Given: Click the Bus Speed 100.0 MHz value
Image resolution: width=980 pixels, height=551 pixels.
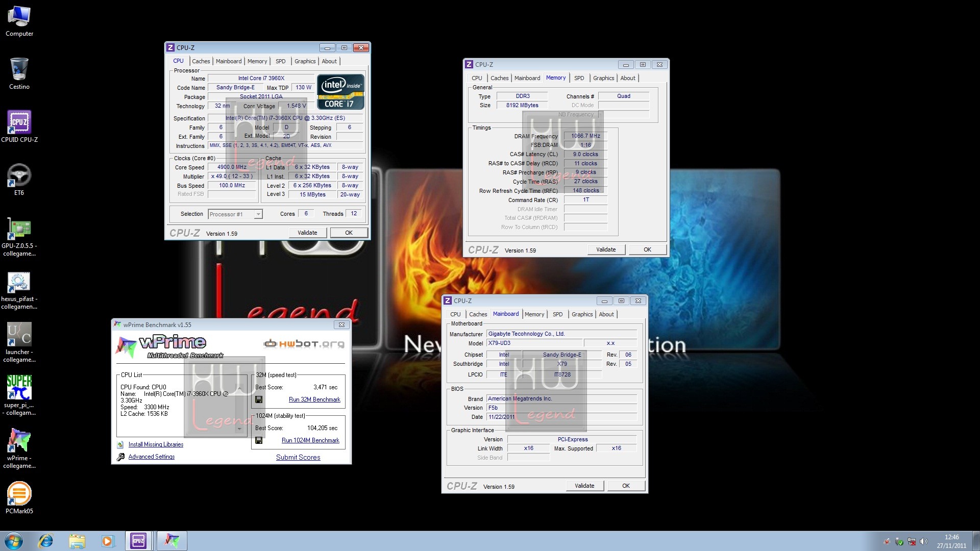Looking at the screenshot, I should click(232, 185).
